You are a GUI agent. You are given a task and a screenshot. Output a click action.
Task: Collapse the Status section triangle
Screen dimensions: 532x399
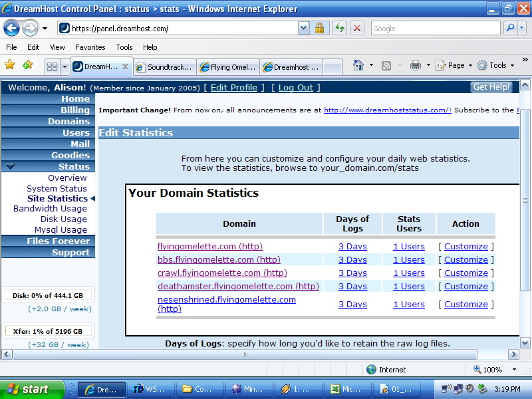10,167
